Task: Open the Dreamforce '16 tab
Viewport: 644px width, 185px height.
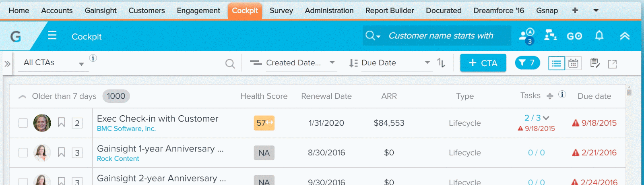Action: tap(499, 10)
